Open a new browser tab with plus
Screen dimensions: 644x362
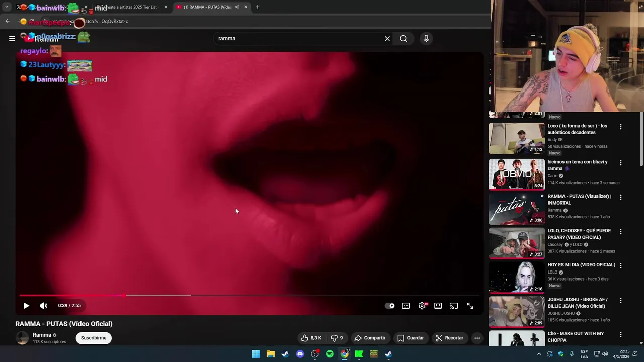[x=258, y=7]
